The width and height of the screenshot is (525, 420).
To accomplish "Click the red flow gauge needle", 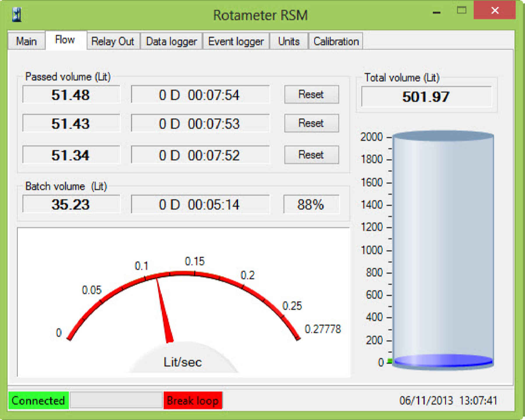I will point(164,312).
